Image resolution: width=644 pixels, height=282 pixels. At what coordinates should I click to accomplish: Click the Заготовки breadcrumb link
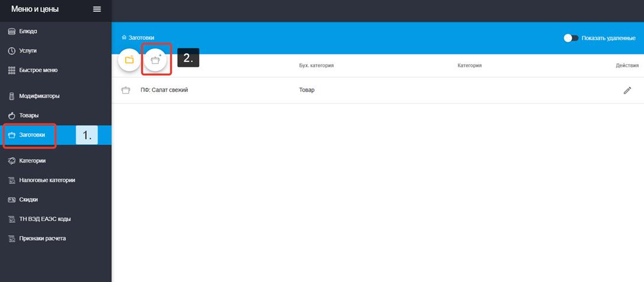pyautogui.click(x=141, y=38)
